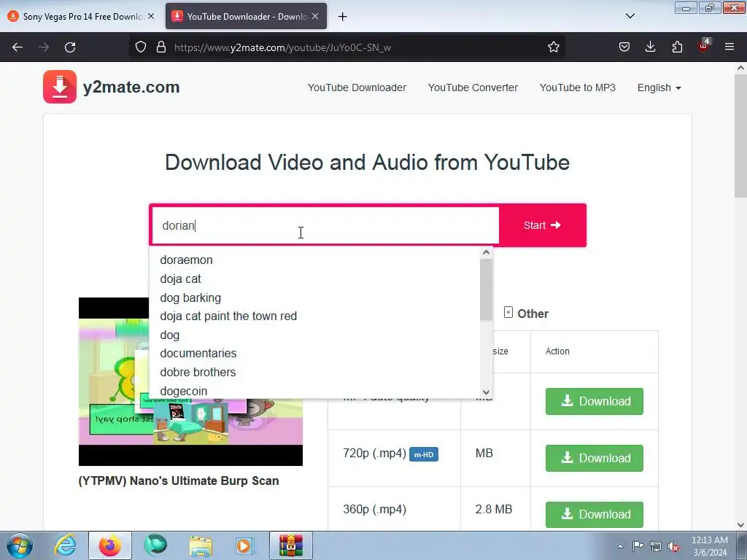Image resolution: width=747 pixels, height=560 pixels.
Task: Switch to the Sony Vegas Pro 14 tab
Action: tap(80, 17)
